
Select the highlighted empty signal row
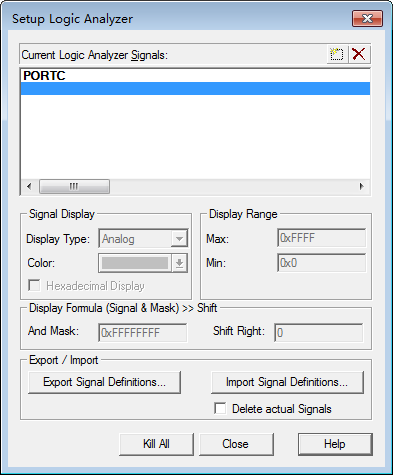pyautogui.click(x=195, y=89)
